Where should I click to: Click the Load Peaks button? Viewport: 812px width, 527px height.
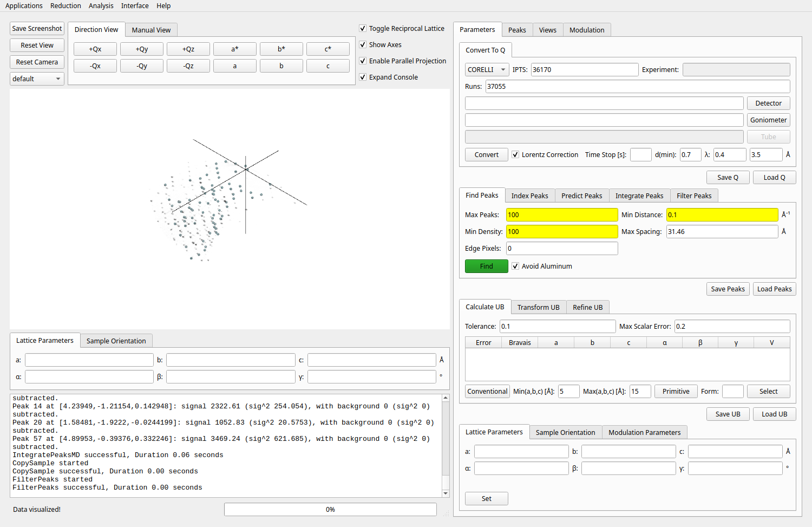(775, 289)
